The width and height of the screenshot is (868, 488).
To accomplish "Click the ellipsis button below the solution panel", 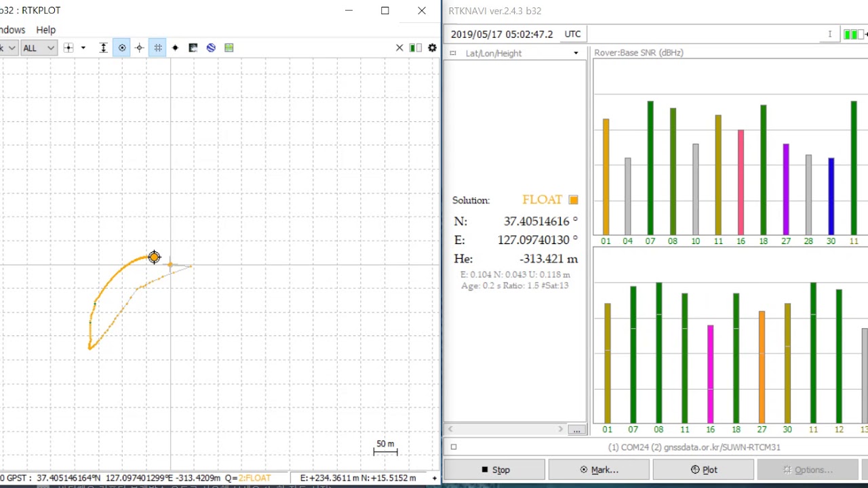I will pyautogui.click(x=576, y=430).
